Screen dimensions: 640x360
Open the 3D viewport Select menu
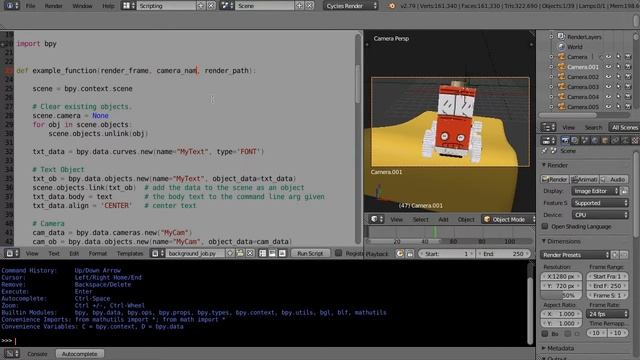point(420,219)
